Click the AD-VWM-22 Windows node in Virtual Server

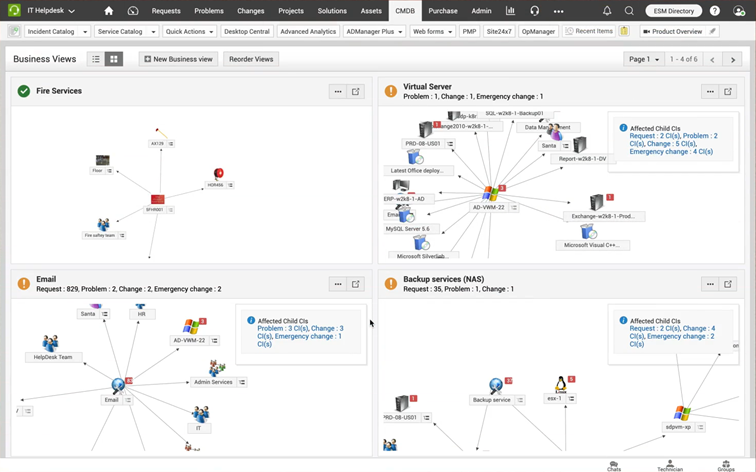tap(490, 194)
